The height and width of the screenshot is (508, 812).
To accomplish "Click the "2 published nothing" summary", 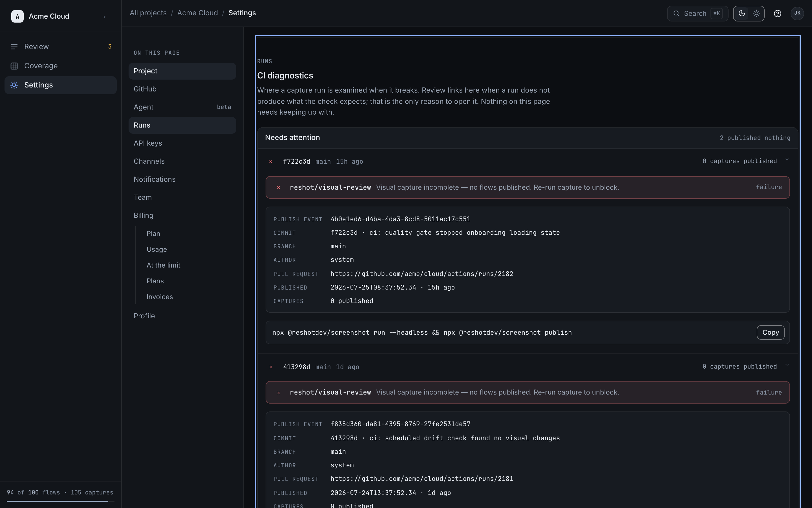I will tap(755, 138).
